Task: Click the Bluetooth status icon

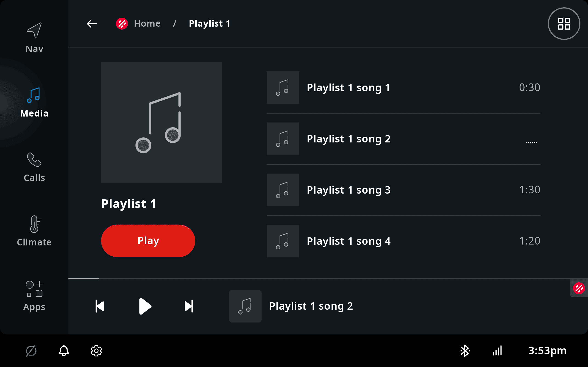Action: tap(465, 351)
